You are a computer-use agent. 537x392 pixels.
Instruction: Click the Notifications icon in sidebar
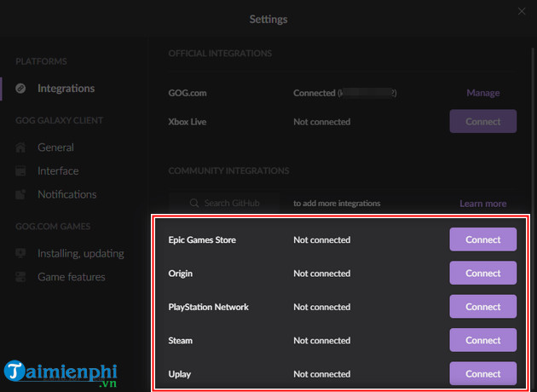click(x=20, y=194)
